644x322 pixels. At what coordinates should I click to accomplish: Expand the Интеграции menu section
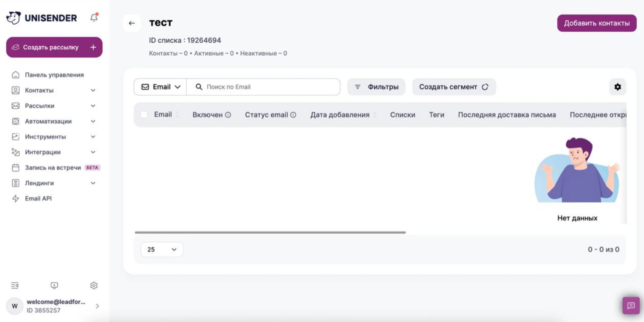(93, 152)
